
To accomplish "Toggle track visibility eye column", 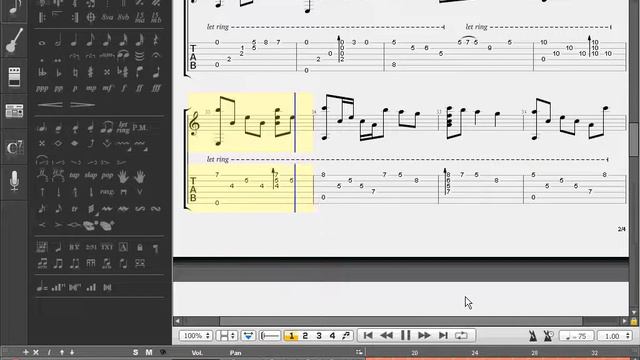I will 162,352.
